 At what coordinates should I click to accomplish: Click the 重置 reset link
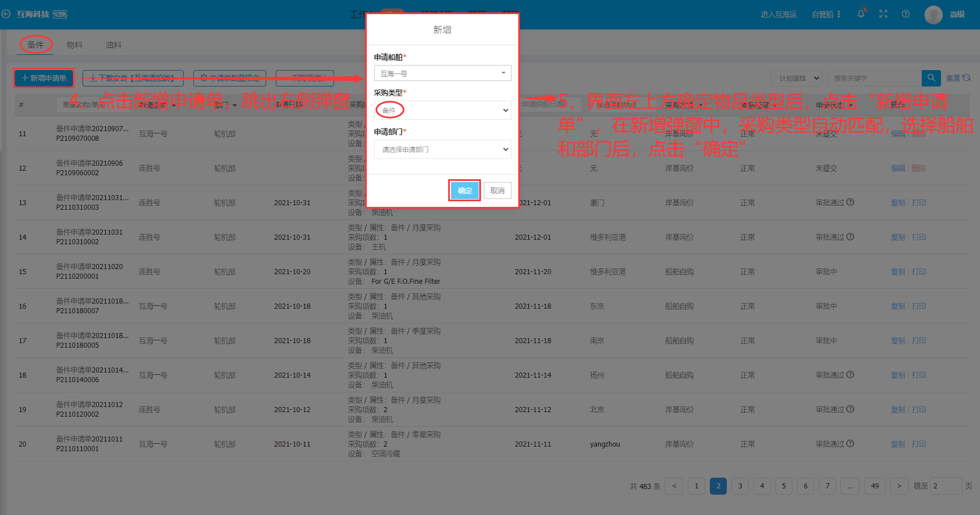point(953,78)
